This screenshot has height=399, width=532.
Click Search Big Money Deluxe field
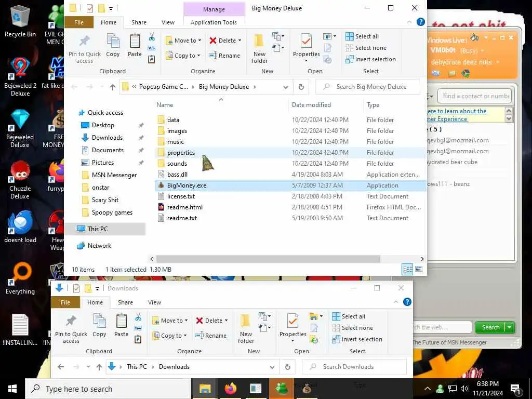coord(368,87)
